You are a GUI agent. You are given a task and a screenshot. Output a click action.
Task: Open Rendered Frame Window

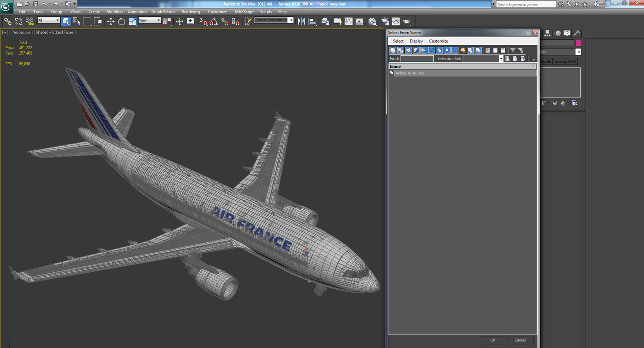[396, 21]
